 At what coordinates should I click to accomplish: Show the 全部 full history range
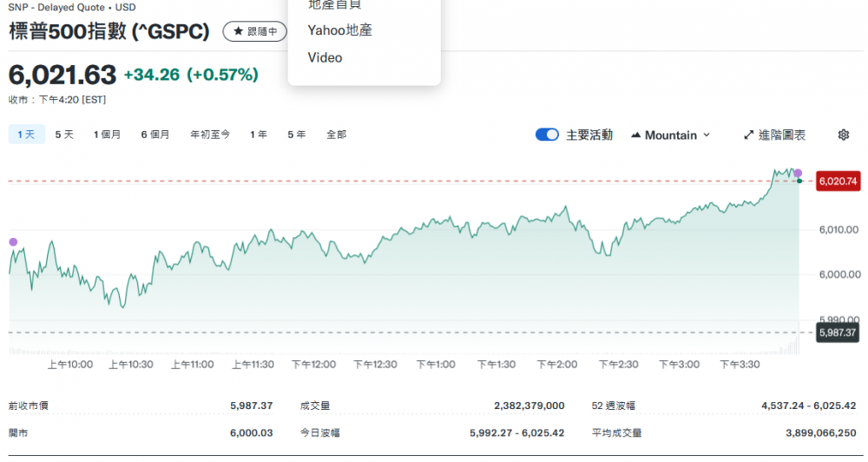click(x=336, y=135)
